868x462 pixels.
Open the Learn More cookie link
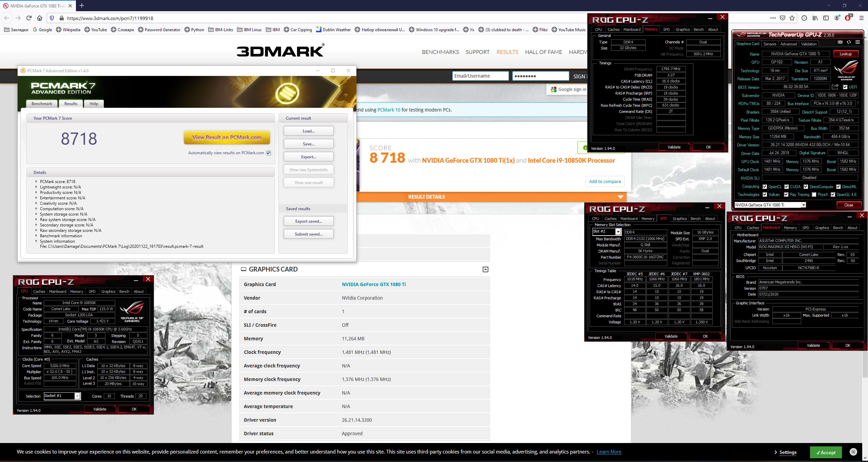tap(609, 452)
